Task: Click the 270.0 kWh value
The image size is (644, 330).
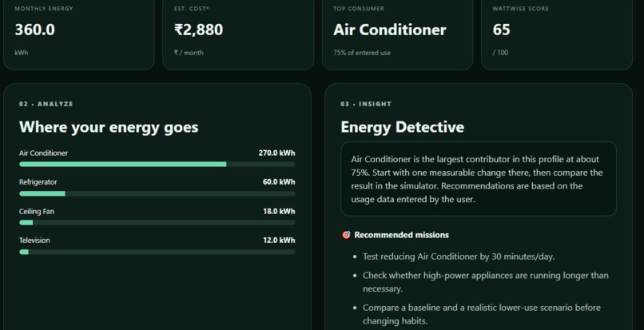Action: [276, 153]
